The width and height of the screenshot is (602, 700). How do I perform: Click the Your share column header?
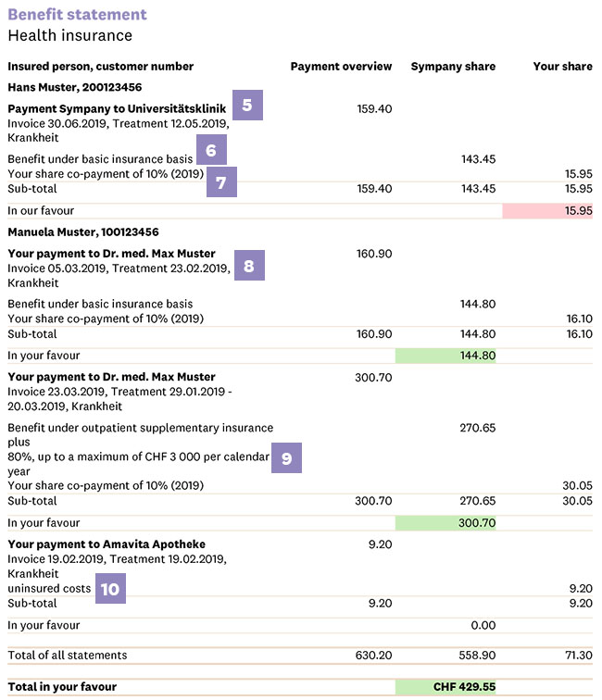(x=563, y=67)
